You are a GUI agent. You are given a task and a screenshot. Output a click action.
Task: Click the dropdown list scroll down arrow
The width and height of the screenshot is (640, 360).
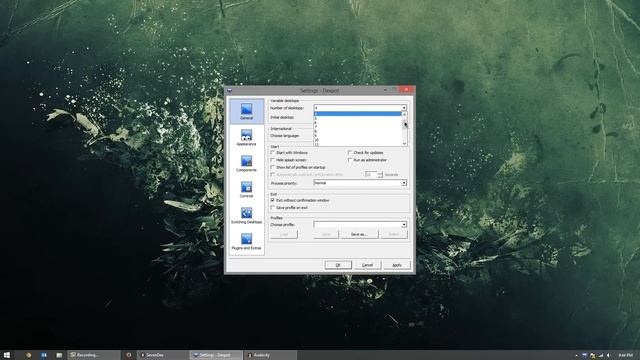(404, 143)
